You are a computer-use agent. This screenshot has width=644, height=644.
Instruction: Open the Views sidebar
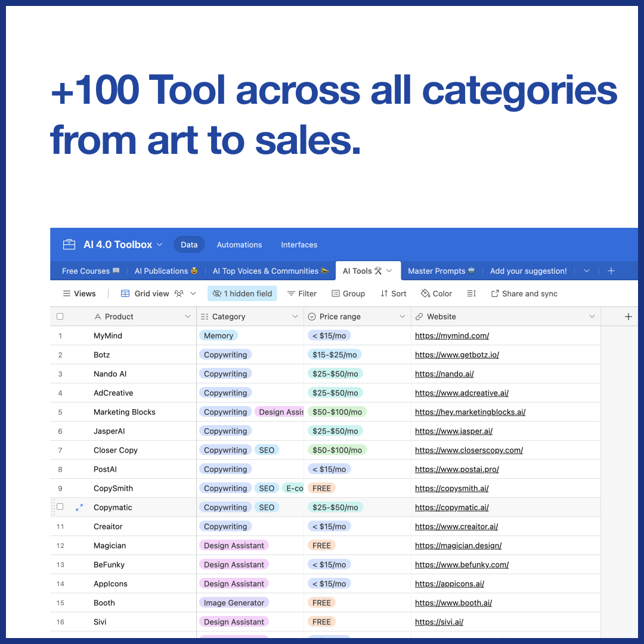point(79,293)
